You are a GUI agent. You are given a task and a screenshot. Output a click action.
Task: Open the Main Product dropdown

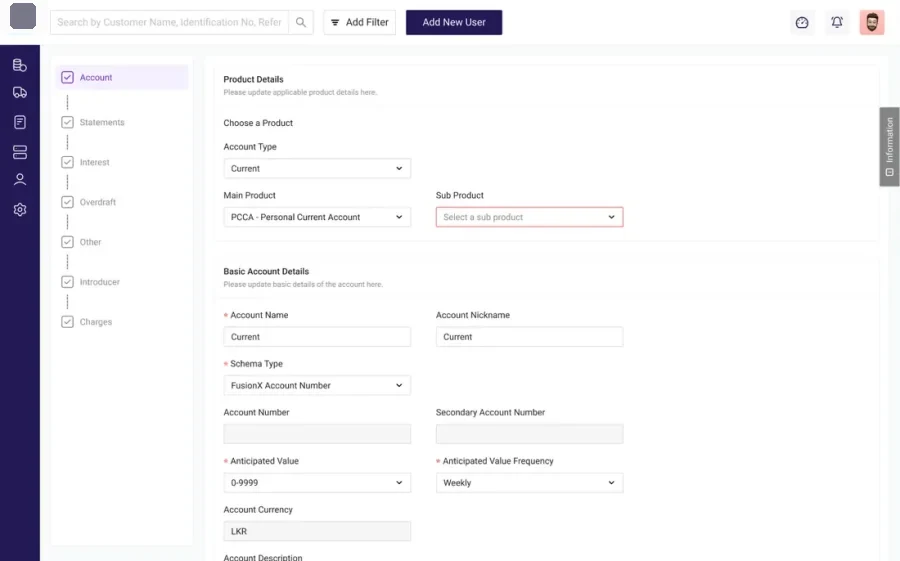(x=317, y=217)
